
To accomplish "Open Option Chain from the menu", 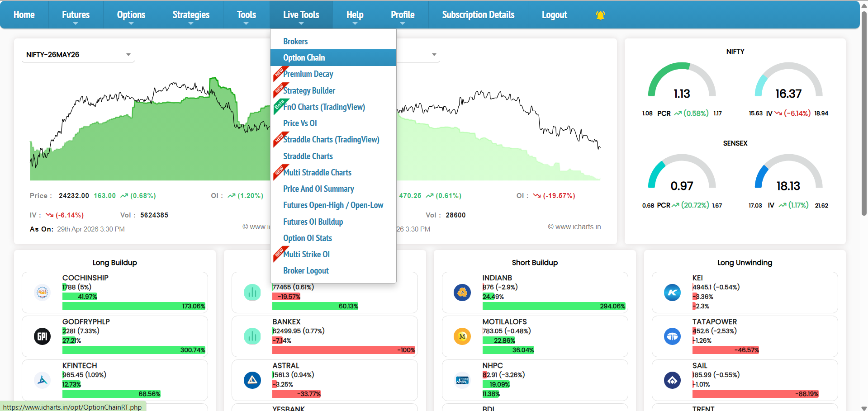I will coord(333,57).
